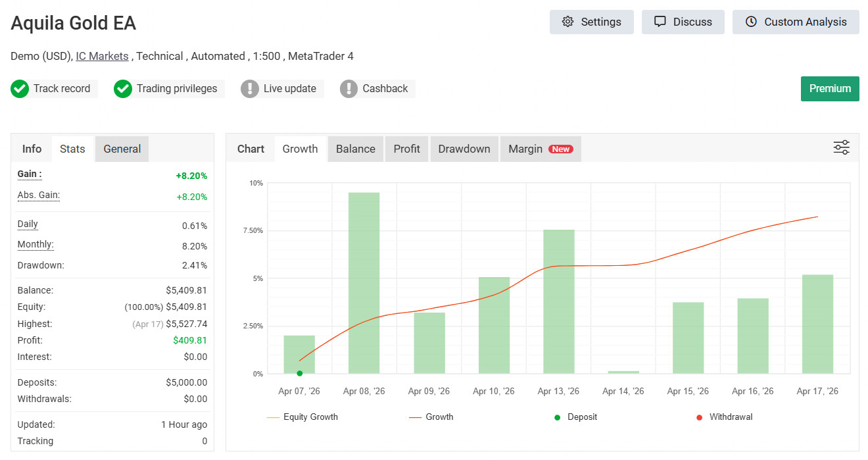Click the Live update status label

pyautogui.click(x=290, y=89)
